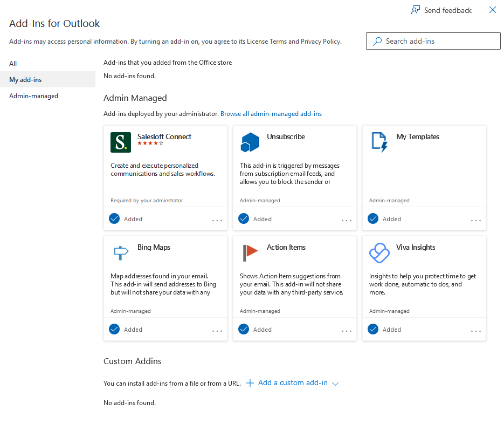504x438 pixels.
Task: Open the Bing Maps add-in title
Action: 154,247
